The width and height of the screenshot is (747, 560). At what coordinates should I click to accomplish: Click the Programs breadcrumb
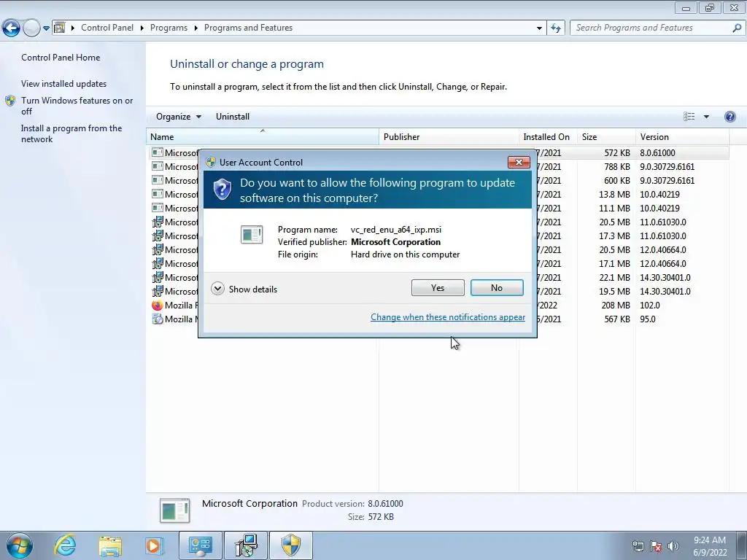tap(169, 28)
